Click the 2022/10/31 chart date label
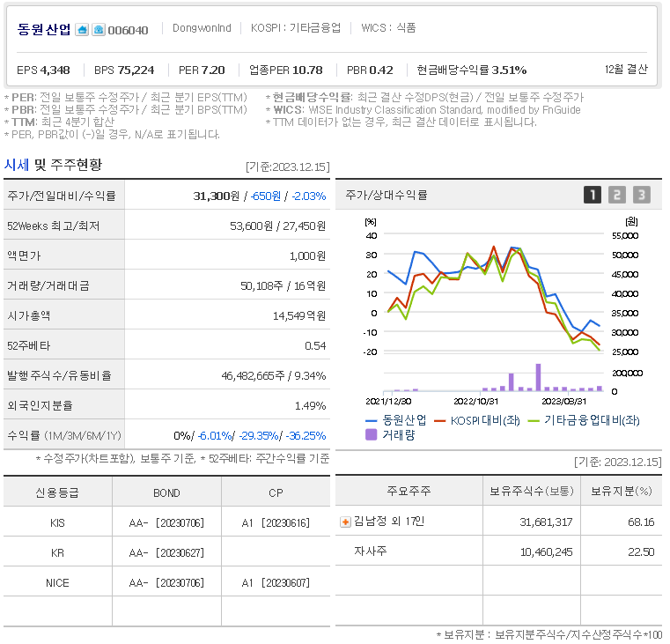 475,402
